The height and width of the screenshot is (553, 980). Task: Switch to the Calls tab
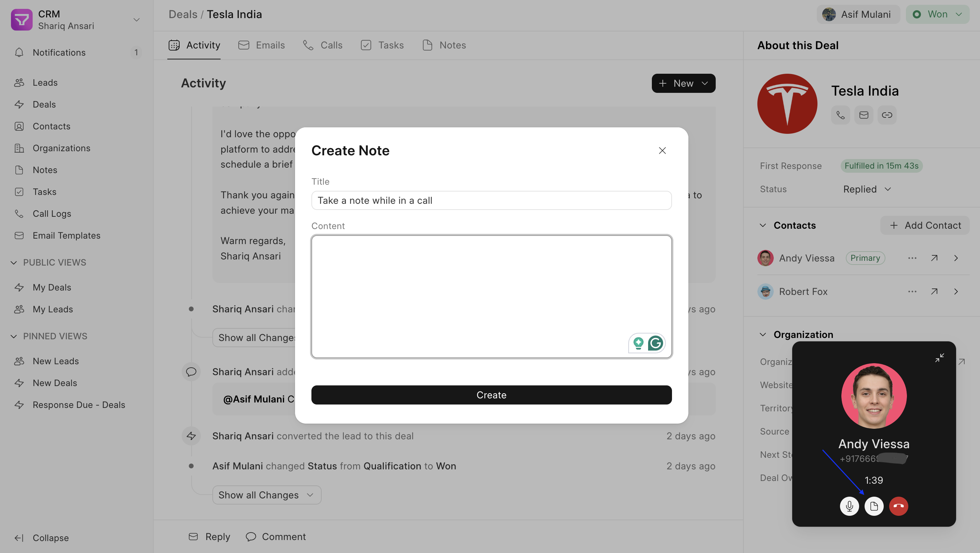point(323,45)
